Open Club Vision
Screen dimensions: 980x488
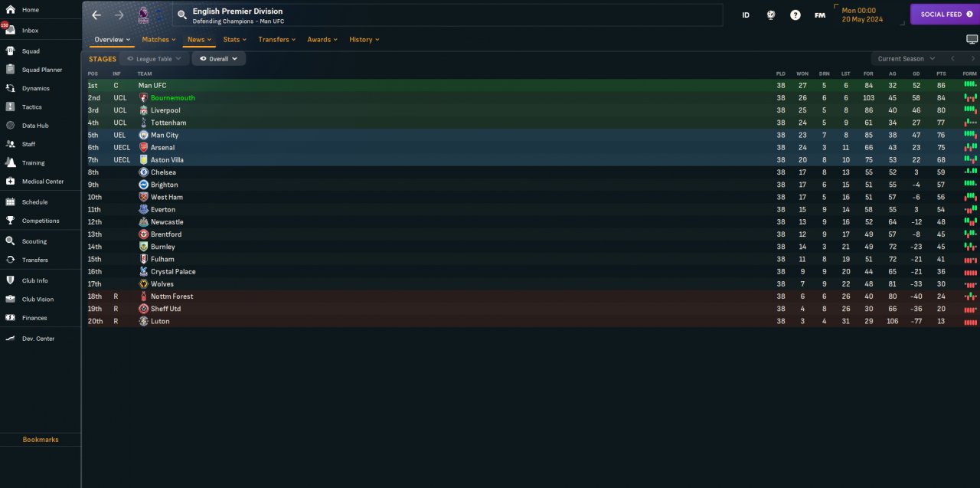(38, 300)
